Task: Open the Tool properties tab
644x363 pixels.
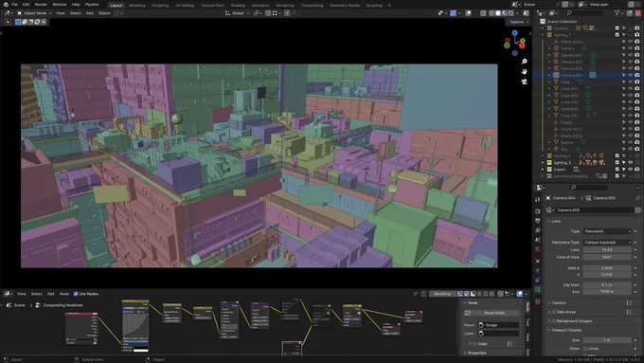Action: (x=538, y=199)
